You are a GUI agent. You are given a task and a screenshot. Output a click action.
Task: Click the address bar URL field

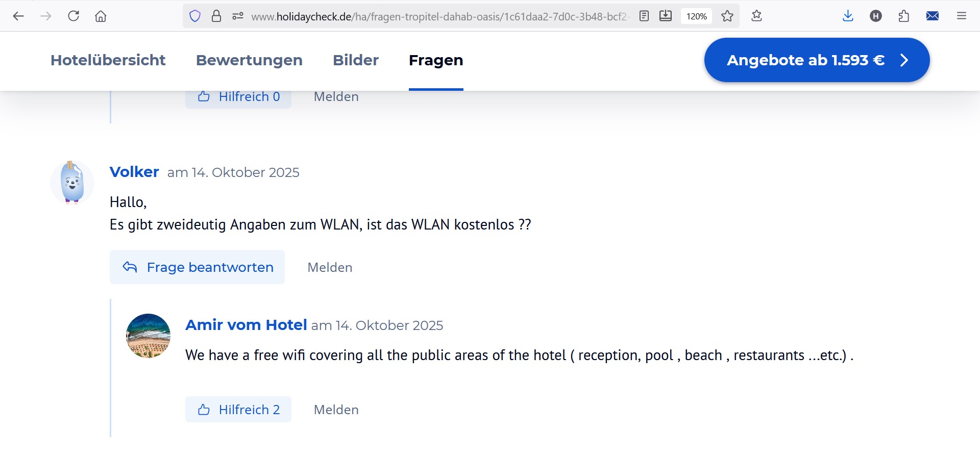(x=439, y=16)
